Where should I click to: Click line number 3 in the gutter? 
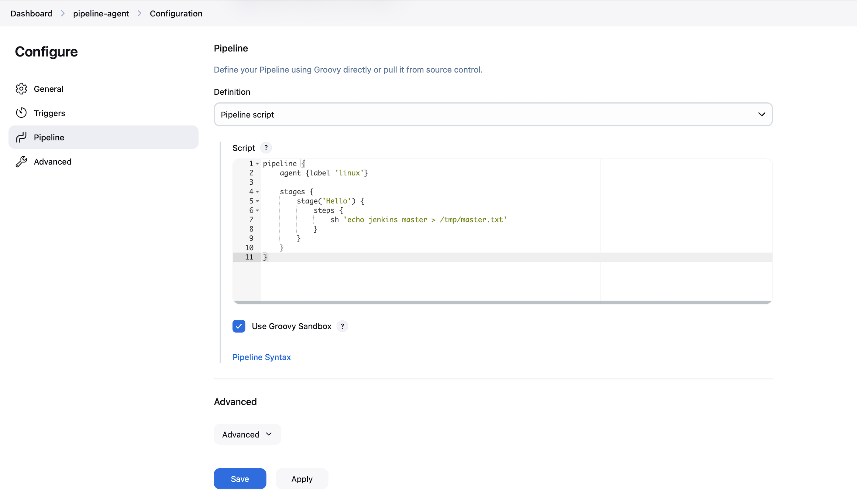tap(251, 182)
